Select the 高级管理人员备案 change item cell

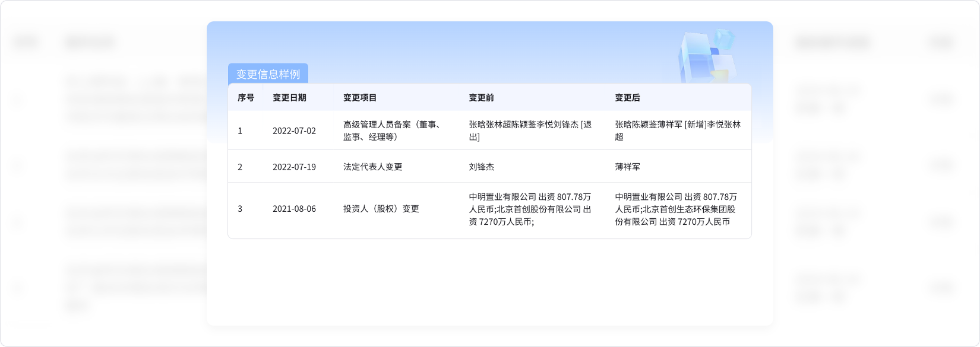(x=392, y=130)
